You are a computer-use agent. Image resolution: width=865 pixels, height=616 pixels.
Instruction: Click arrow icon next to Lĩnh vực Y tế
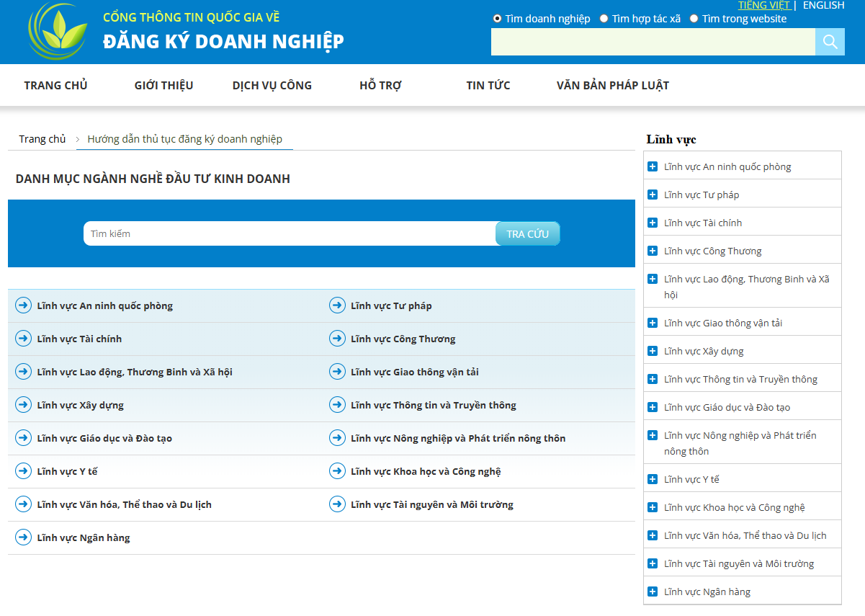[24, 471]
